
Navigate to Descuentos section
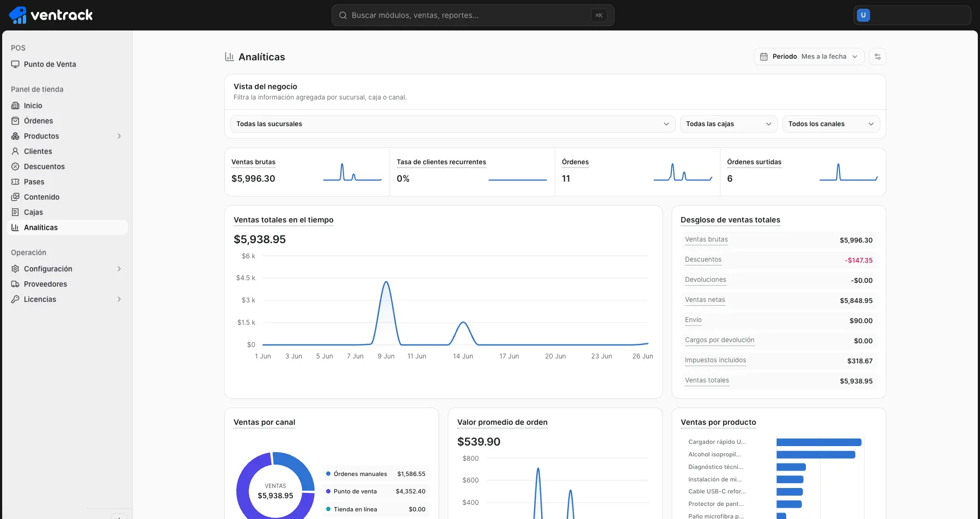pyautogui.click(x=68, y=166)
